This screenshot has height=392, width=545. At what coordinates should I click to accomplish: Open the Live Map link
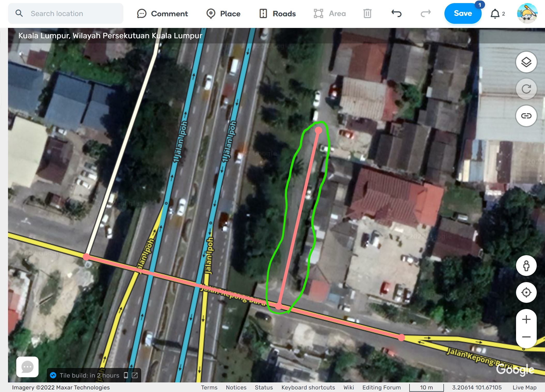525,387
